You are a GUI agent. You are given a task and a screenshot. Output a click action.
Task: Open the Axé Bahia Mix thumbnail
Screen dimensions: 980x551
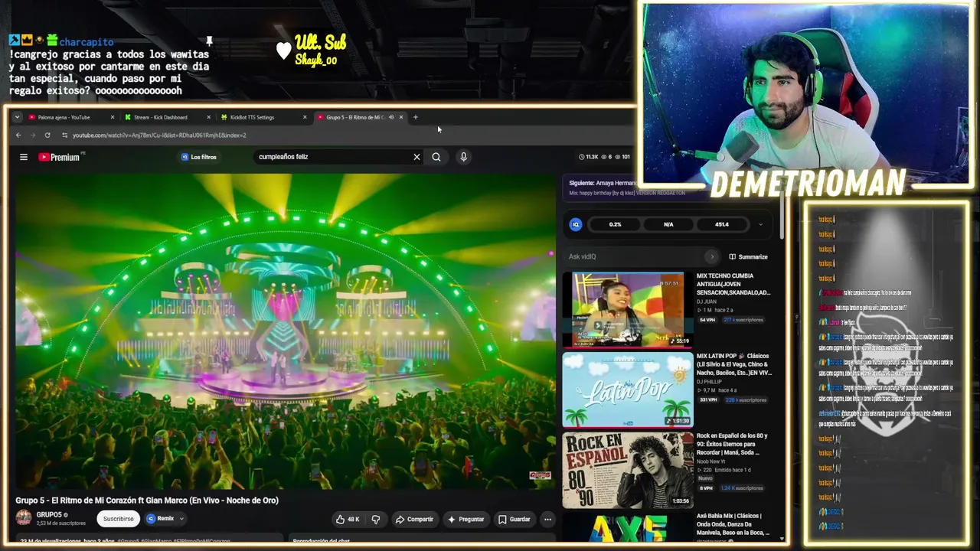tap(628, 527)
